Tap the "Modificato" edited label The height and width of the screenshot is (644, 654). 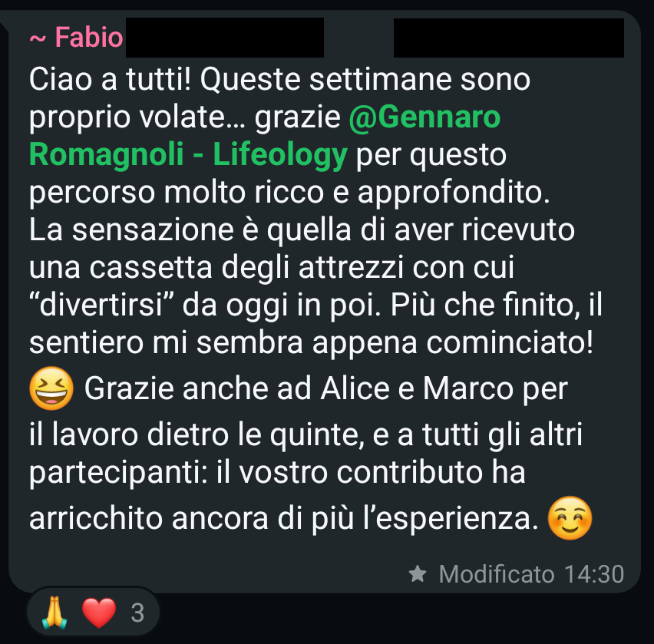coord(497,574)
